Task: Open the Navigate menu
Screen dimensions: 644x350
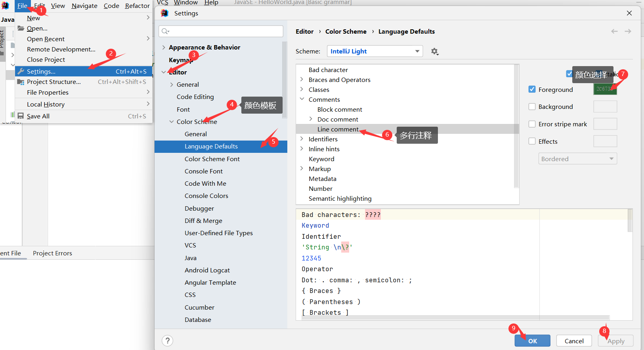Action: point(84,6)
